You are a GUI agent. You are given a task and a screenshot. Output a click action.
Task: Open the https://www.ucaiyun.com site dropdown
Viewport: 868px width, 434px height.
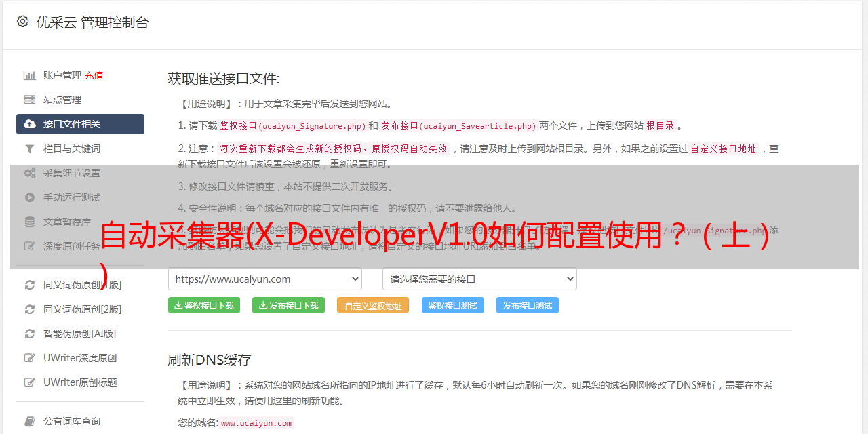pyautogui.click(x=265, y=279)
